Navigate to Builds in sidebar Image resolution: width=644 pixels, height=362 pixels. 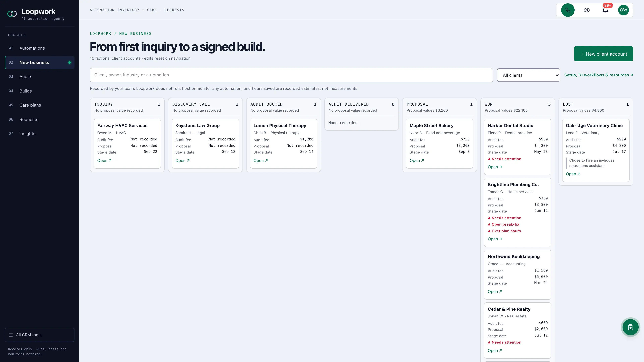[x=40, y=91]
